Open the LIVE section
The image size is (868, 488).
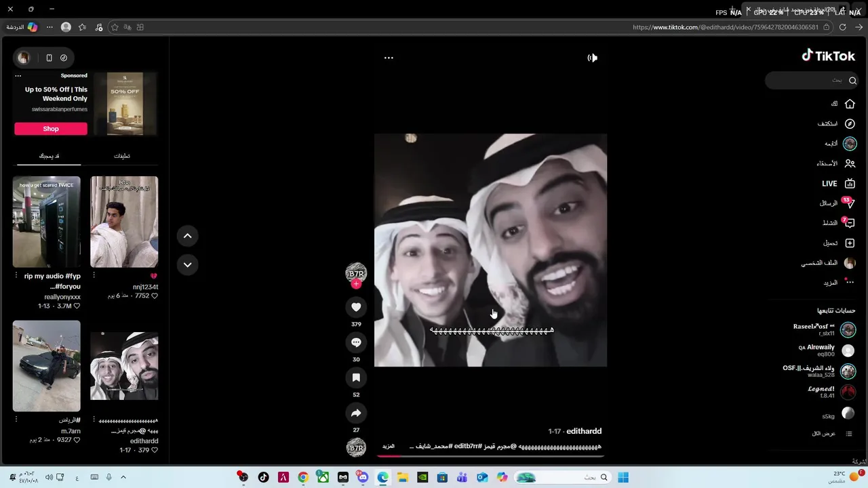click(x=838, y=184)
